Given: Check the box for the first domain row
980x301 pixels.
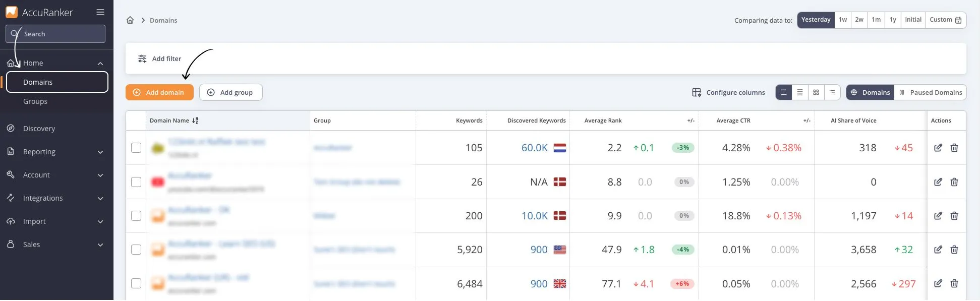Looking at the screenshot, I should pos(136,148).
